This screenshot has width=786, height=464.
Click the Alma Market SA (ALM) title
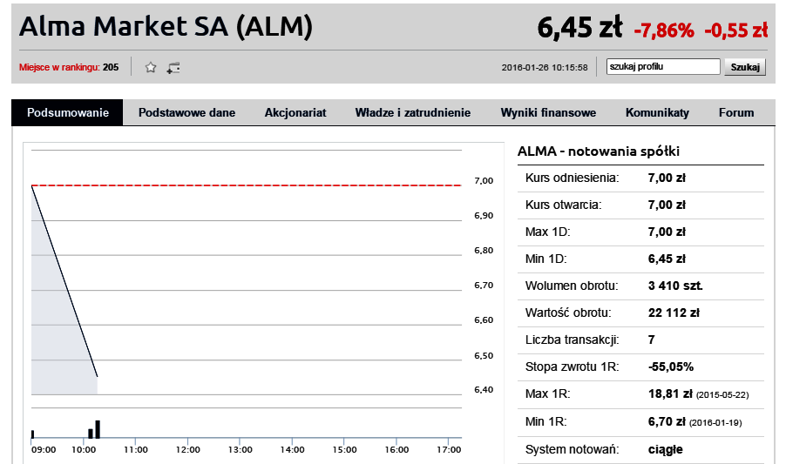[x=166, y=27]
